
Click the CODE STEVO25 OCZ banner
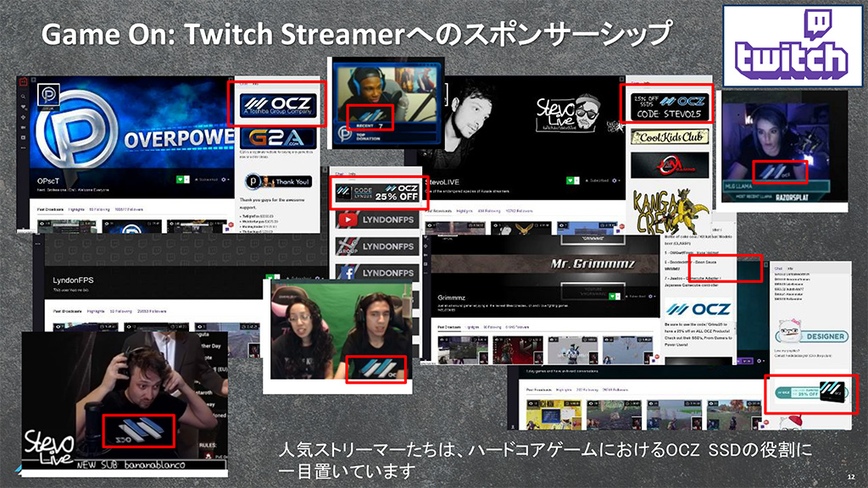[x=669, y=107]
